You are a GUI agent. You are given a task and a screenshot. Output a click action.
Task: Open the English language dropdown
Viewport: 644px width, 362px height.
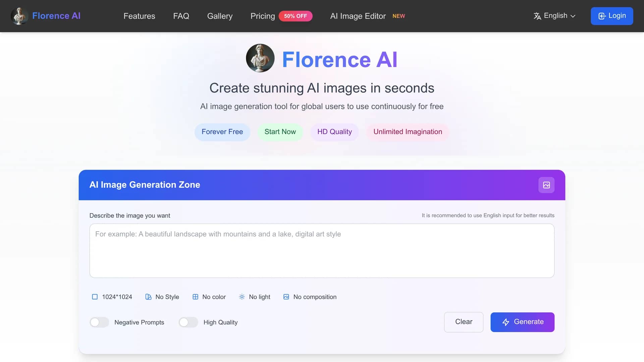[554, 16]
